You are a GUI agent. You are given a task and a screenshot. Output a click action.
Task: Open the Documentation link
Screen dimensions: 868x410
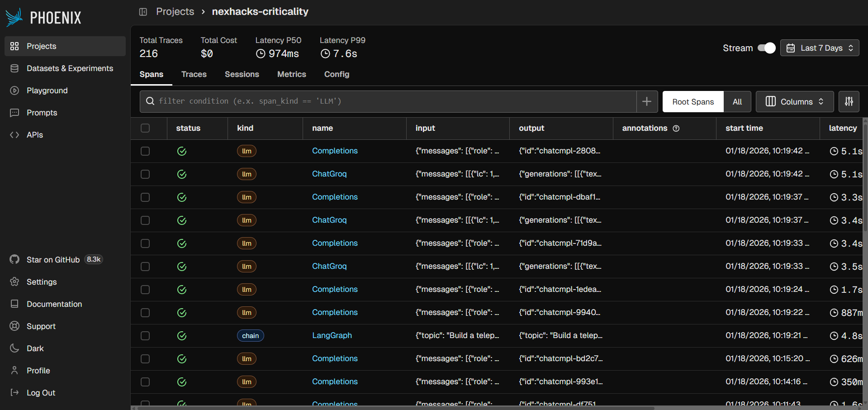[65, 304]
